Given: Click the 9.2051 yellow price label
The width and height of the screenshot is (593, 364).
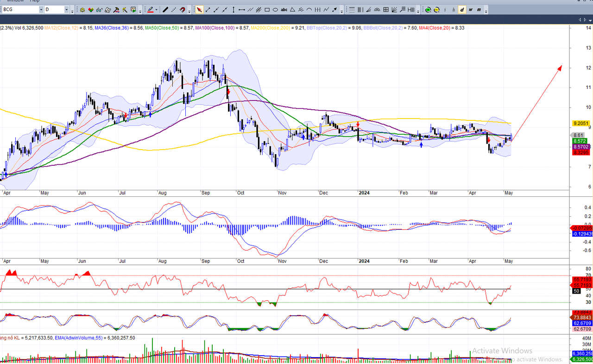Looking at the screenshot, I should point(580,124).
